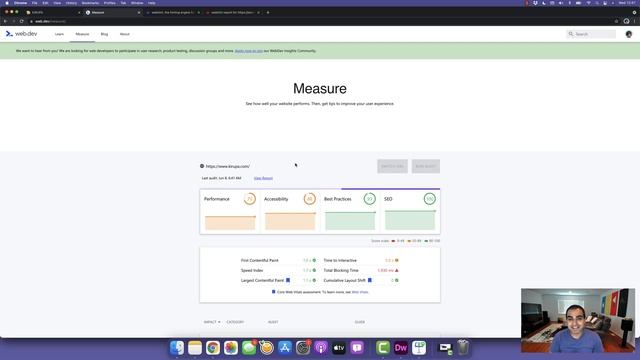Go back in browser history
Image resolution: width=640 pixels, height=360 pixels.
click(x=5, y=21)
